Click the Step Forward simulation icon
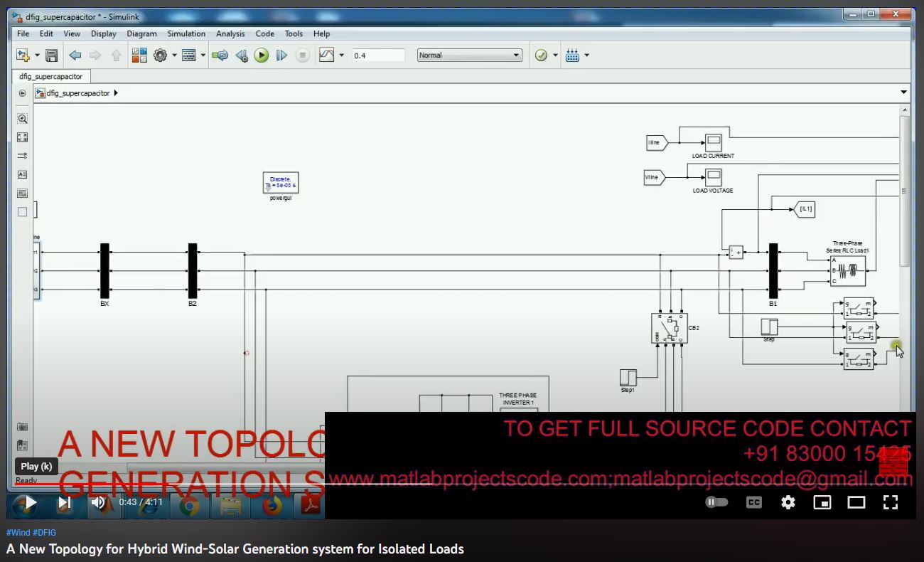This screenshot has width=924, height=562. coord(281,55)
